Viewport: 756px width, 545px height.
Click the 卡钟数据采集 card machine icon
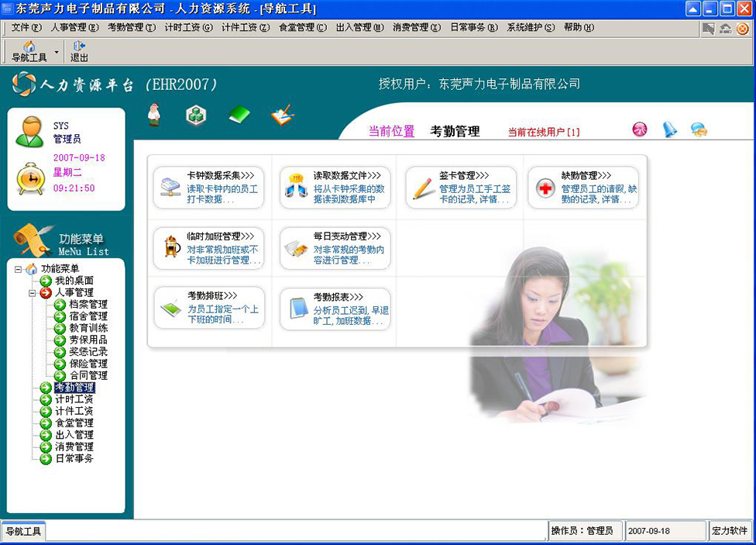click(170, 188)
